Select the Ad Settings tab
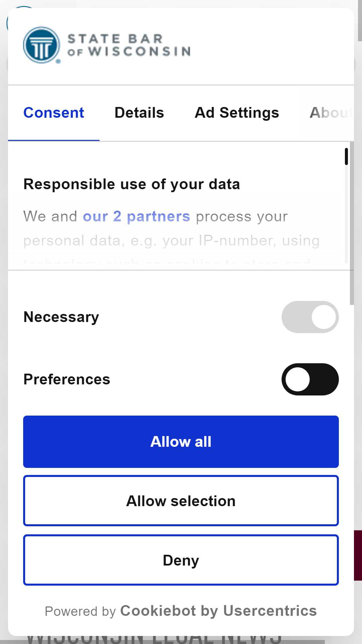 point(237,113)
